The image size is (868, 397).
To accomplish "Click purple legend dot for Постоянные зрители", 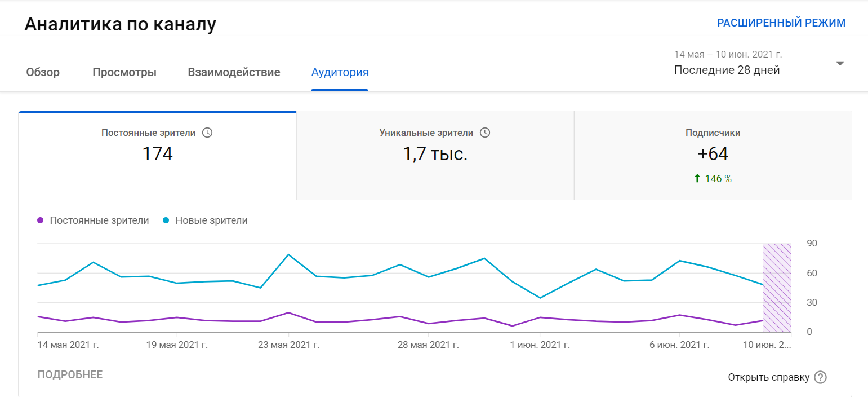I will click(40, 220).
